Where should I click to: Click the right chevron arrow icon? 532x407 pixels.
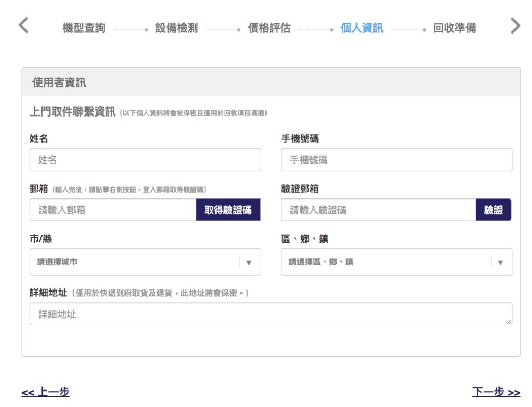[x=515, y=26]
